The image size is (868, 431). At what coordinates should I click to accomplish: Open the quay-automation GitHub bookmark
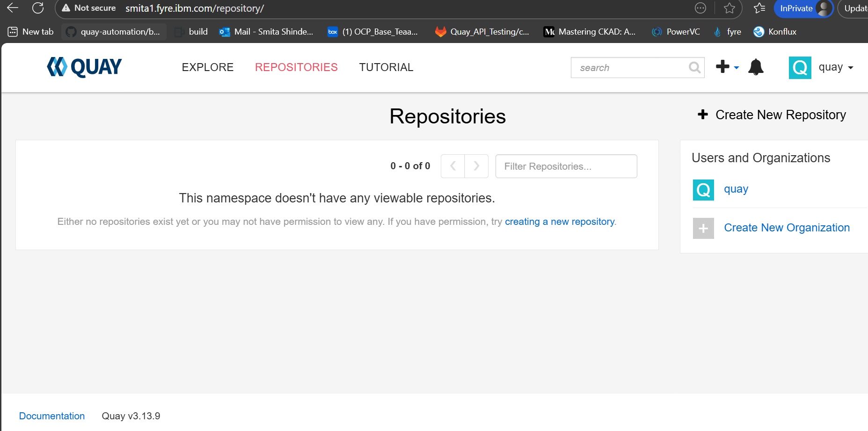[113, 32]
